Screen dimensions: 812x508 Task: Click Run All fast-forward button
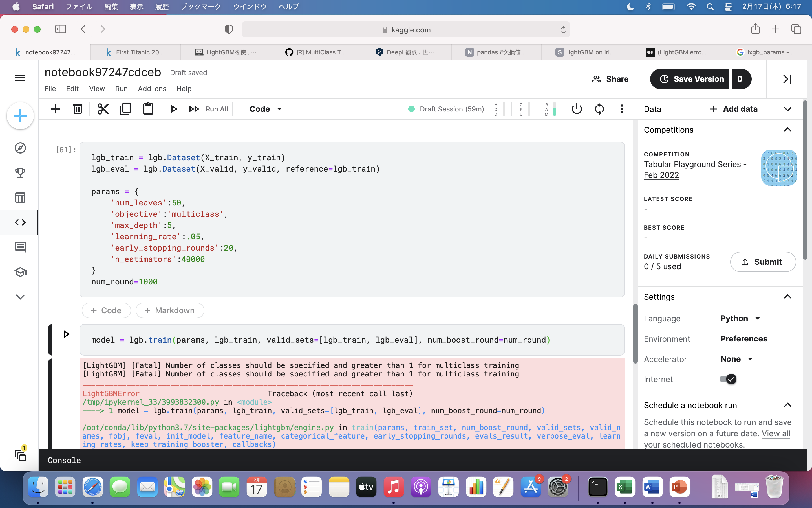[208, 109]
